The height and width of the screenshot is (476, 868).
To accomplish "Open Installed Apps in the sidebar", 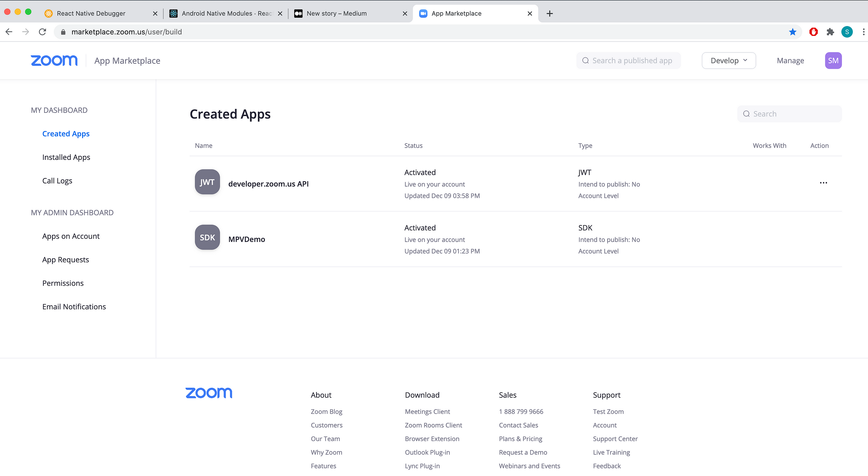I will click(x=66, y=157).
